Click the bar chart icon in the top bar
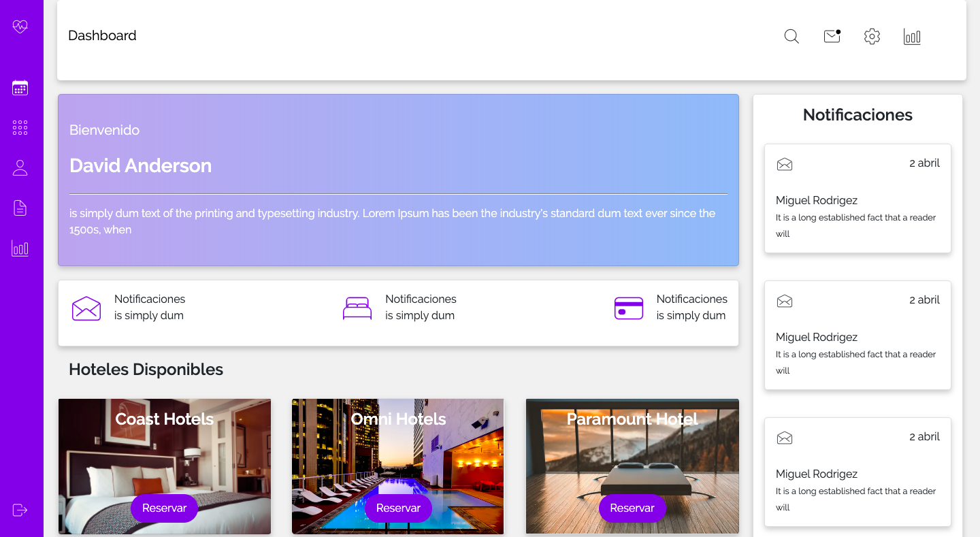This screenshot has width=980, height=537. 912,36
